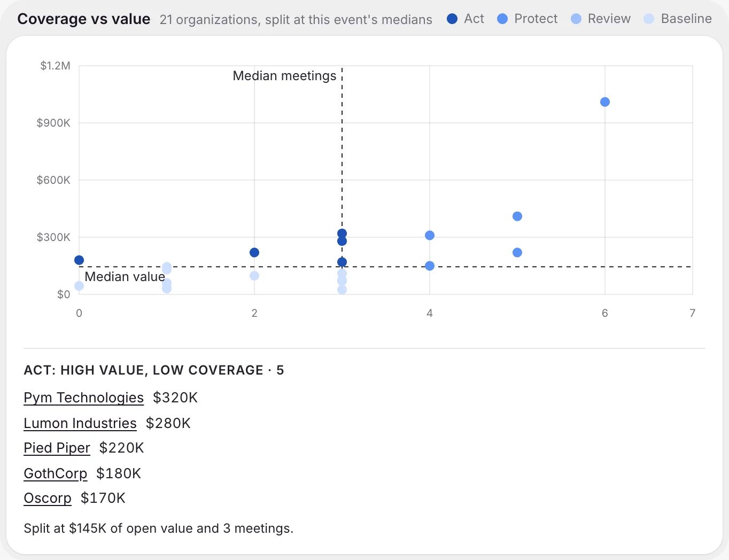
Task: Click the "Split at $145K" footnote text
Action: tap(159, 528)
